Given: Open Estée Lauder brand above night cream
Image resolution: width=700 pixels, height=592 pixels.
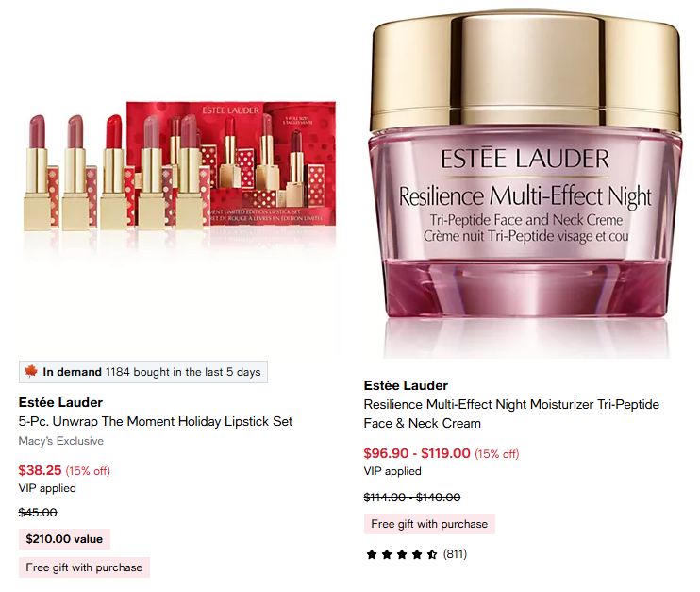Looking at the screenshot, I should pyautogui.click(x=406, y=385).
